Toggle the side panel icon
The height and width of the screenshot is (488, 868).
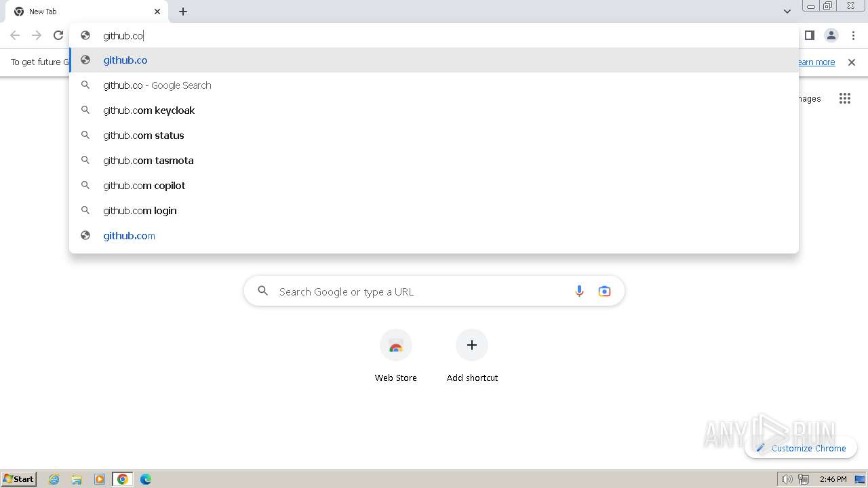809,35
